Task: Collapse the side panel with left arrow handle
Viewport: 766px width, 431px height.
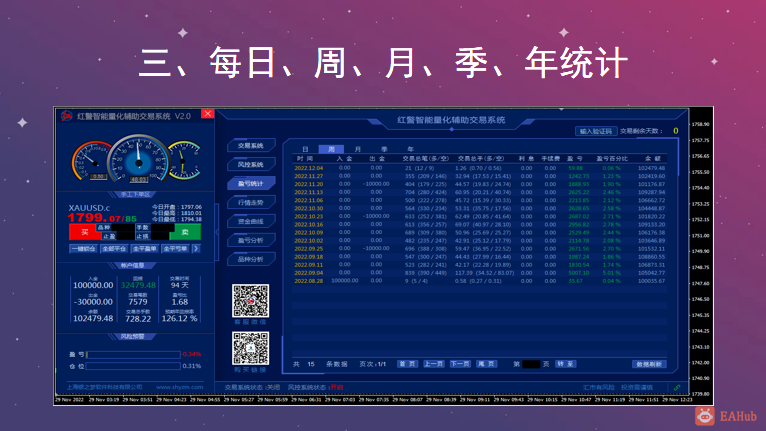Action: (216, 232)
